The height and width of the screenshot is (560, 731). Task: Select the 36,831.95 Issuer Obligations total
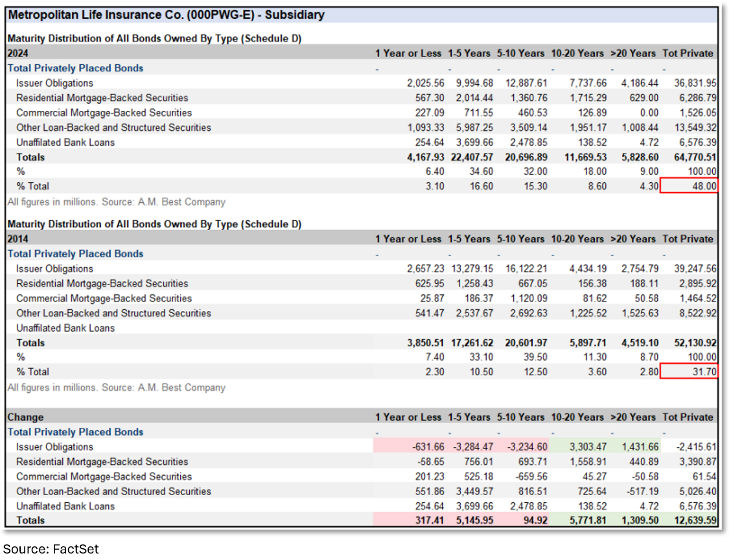tap(690, 83)
